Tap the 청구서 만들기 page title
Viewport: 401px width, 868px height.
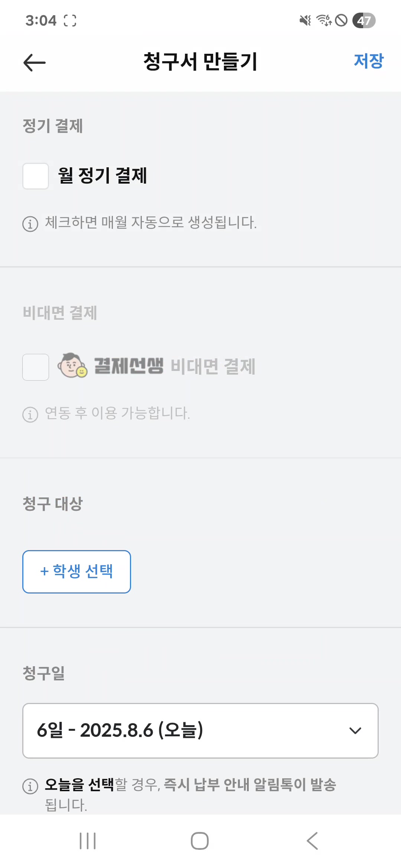pyautogui.click(x=200, y=62)
